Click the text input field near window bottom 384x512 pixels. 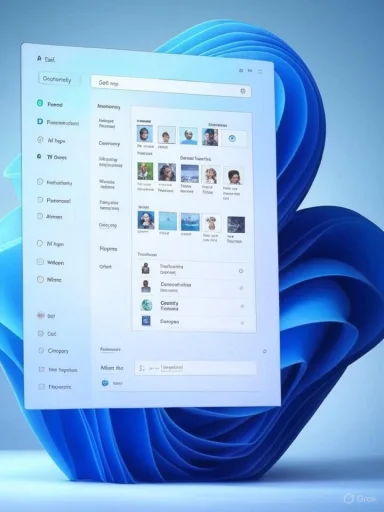point(196,368)
